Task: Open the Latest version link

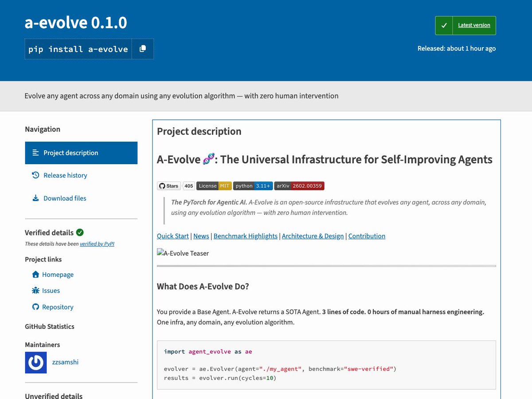Action: [474, 25]
